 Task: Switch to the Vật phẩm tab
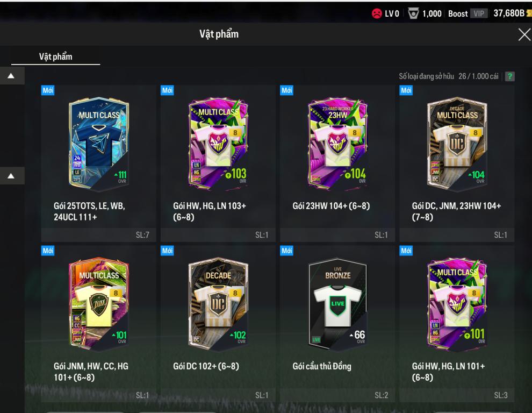tap(56, 56)
